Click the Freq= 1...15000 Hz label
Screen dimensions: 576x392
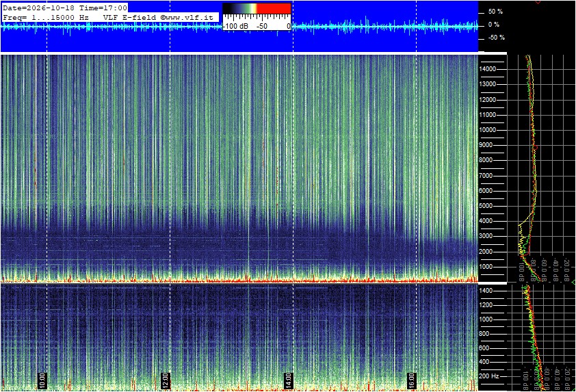pyautogui.click(x=46, y=17)
